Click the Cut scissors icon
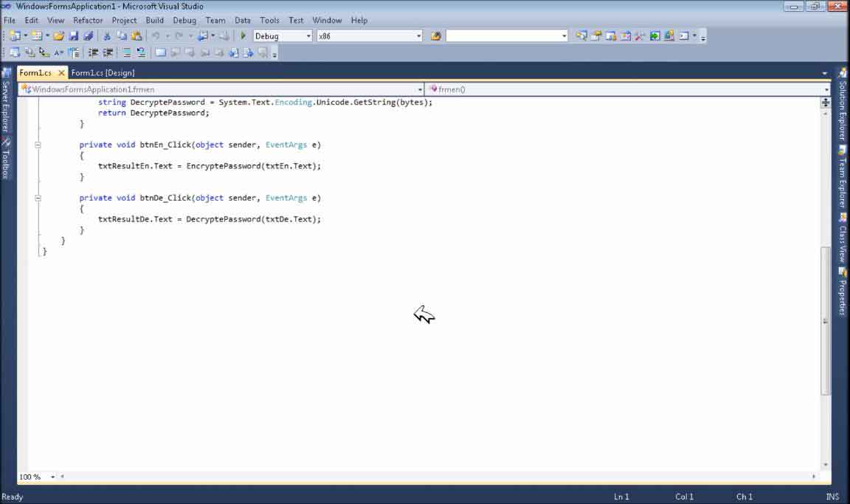Image resolution: width=850 pixels, height=504 pixels. (107, 35)
